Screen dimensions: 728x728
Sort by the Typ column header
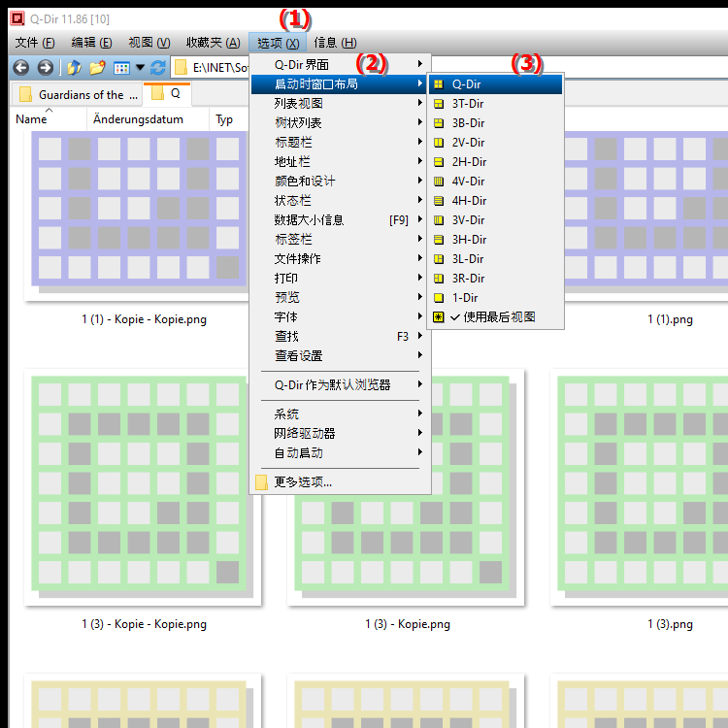(x=224, y=119)
